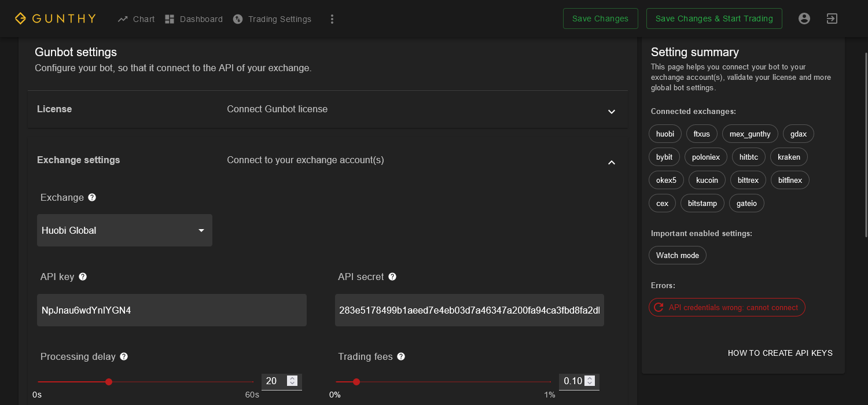Show help for Processing delay

tap(124, 356)
